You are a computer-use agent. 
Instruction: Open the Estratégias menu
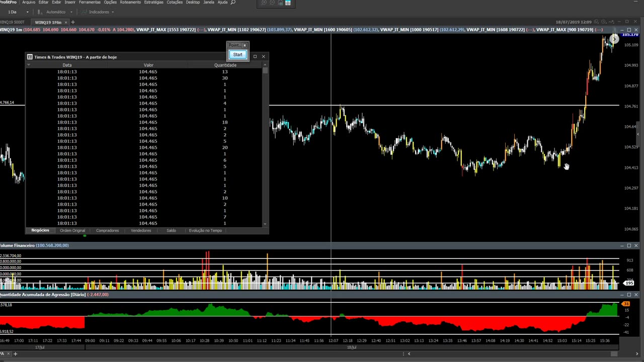[153, 2]
